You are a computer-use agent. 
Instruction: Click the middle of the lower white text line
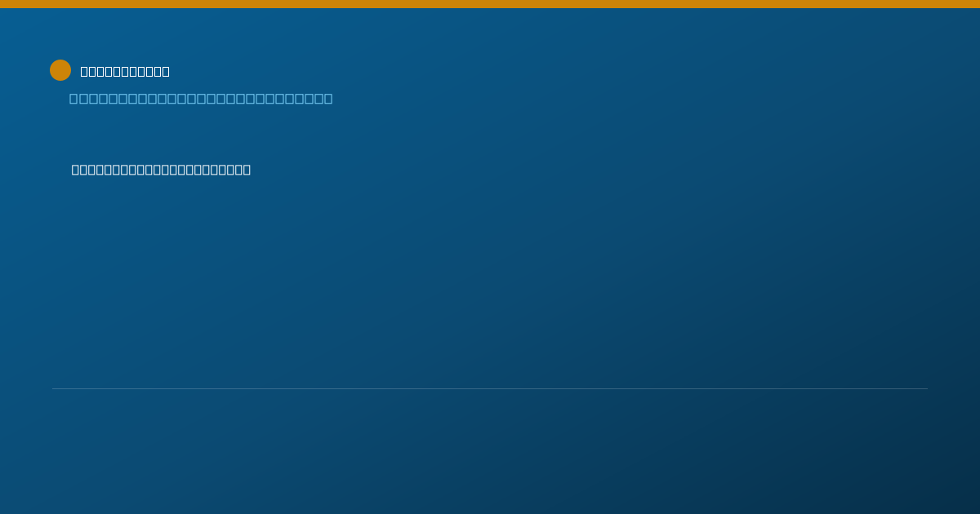coord(161,170)
